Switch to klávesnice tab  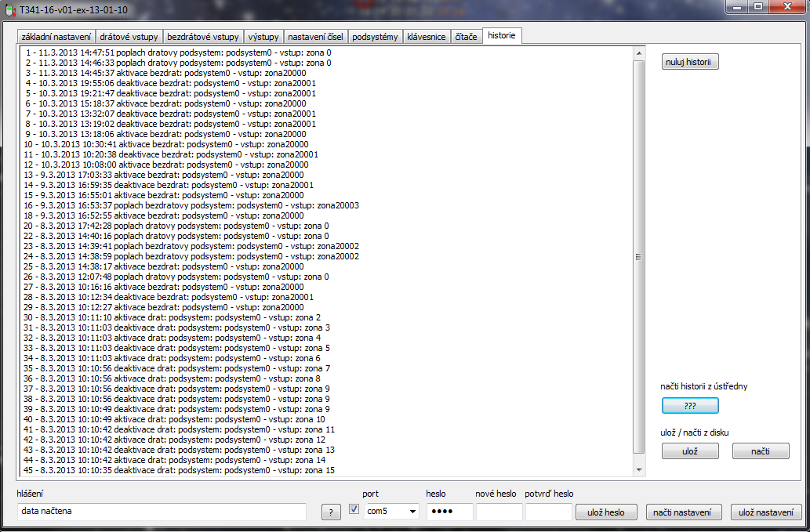427,37
